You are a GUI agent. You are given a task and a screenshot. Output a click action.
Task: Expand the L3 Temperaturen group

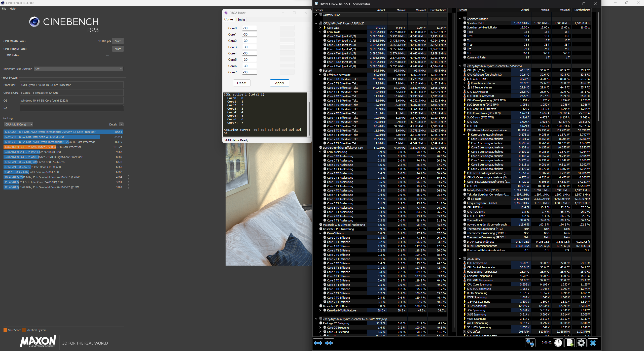coord(464,87)
